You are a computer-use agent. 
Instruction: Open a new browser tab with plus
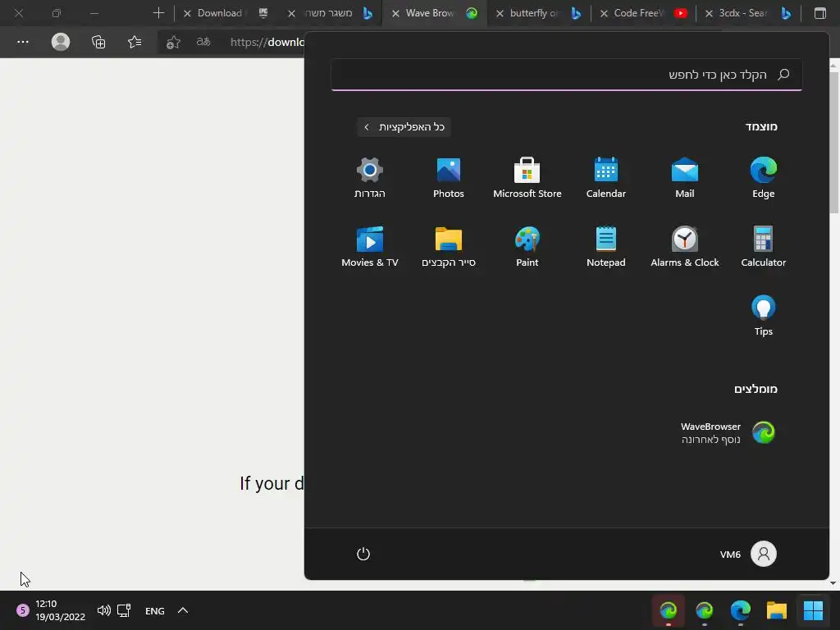point(158,13)
